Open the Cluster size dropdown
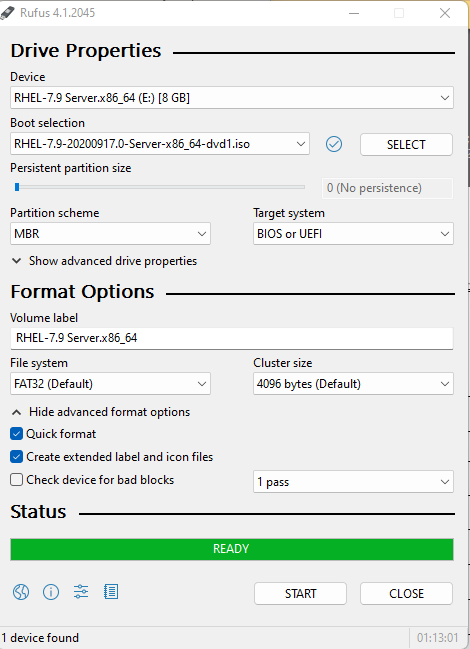 (353, 384)
